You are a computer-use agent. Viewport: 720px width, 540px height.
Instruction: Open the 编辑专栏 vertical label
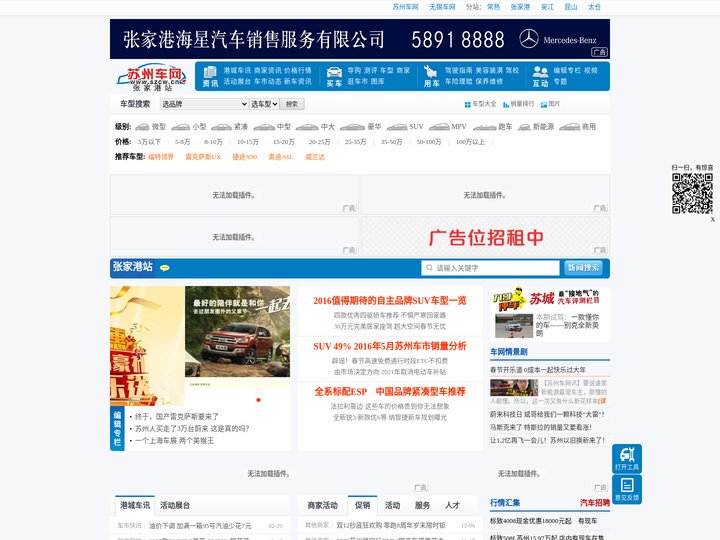tap(117, 428)
